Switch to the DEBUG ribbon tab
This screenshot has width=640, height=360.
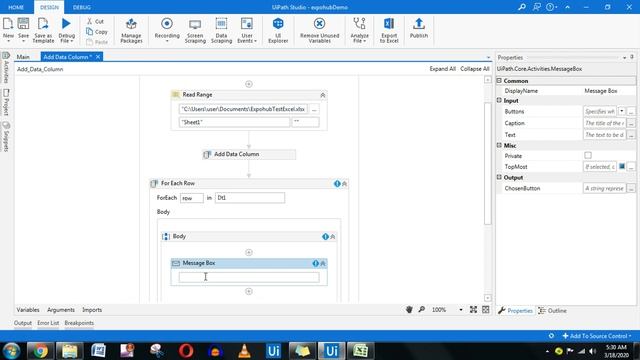tap(82, 7)
